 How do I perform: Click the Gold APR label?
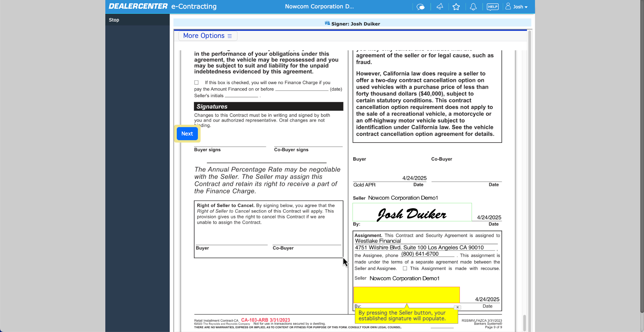pos(364,185)
